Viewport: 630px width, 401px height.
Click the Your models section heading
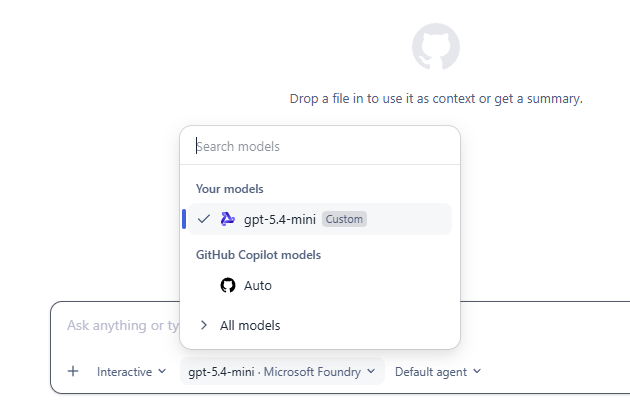[x=229, y=189]
